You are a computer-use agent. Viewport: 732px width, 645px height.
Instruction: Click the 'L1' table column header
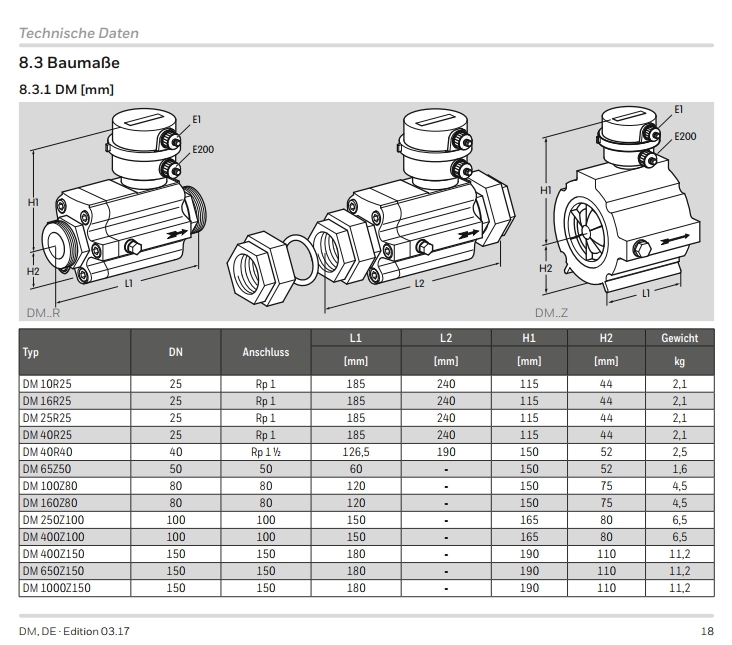point(356,338)
